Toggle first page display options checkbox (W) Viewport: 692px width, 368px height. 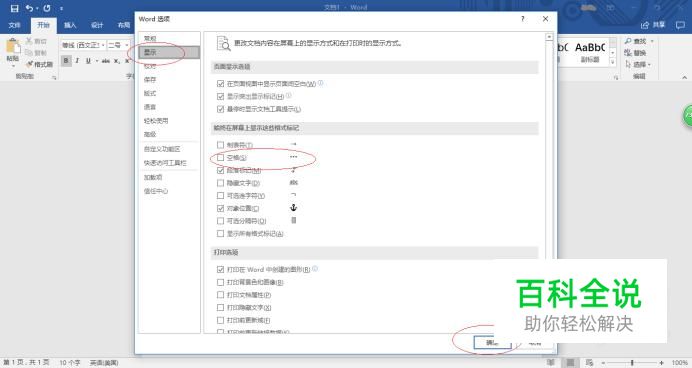pyautogui.click(x=220, y=84)
